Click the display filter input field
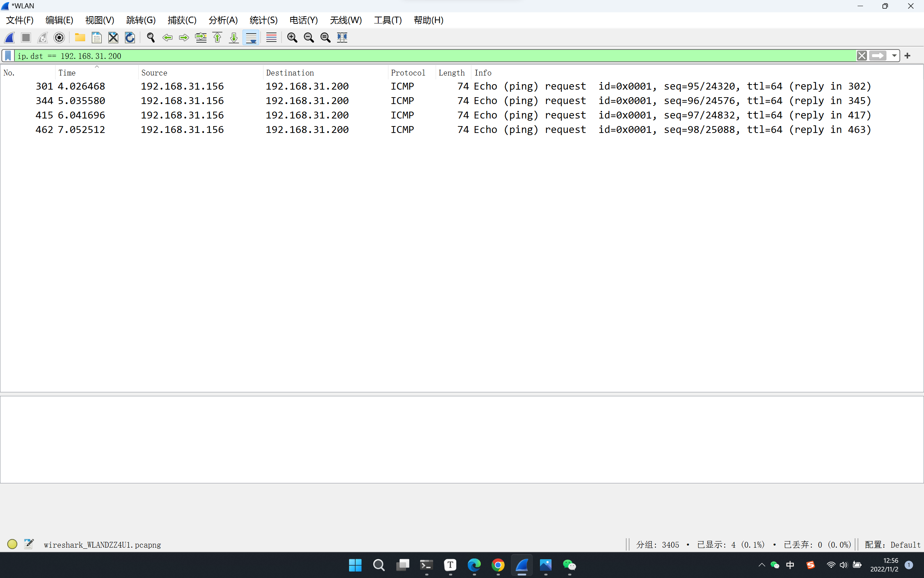The width and height of the screenshot is (924, 578). coord(435,56)
